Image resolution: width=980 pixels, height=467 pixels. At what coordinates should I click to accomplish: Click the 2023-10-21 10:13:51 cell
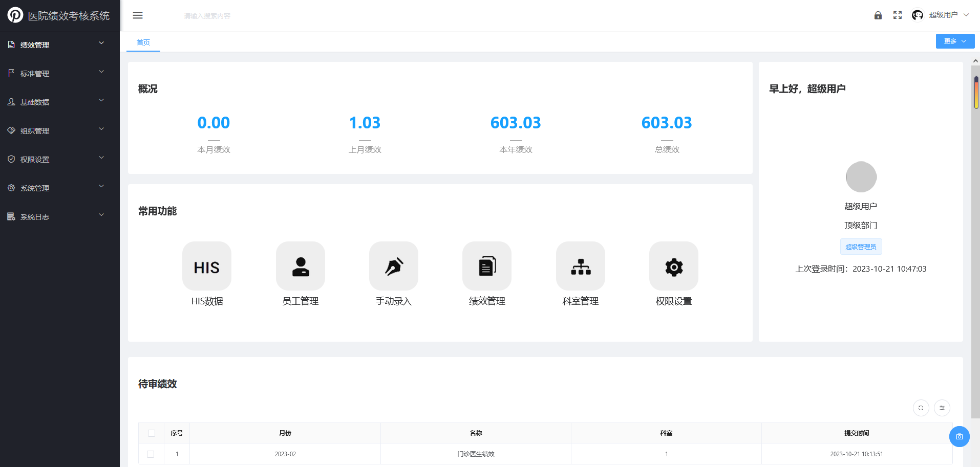pyautogui.click(x=857, y=454)
